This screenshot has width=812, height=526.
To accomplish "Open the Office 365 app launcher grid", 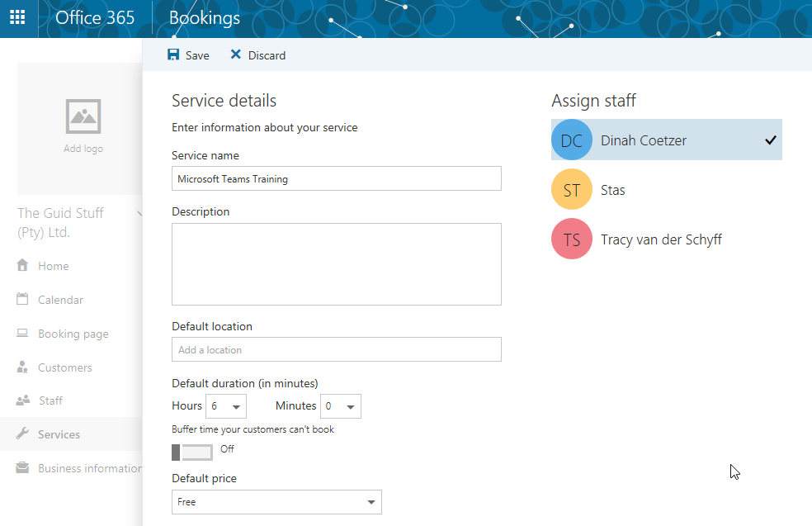I will [x=17, y=18].
